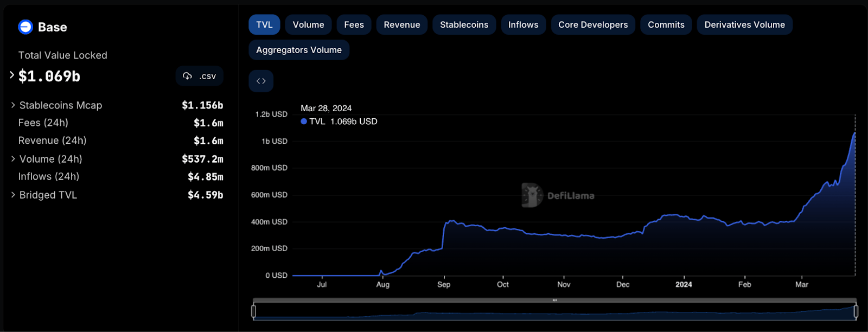Click the Inflows (24h) label
The image size is (868, 332).
49,176
